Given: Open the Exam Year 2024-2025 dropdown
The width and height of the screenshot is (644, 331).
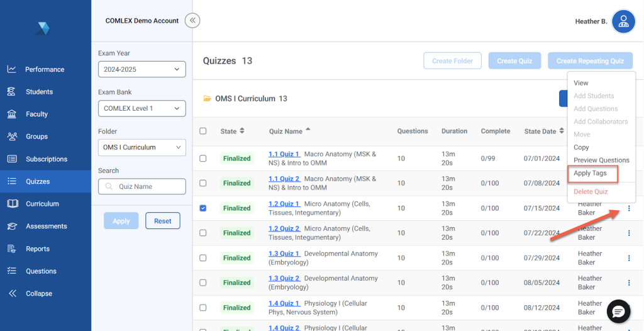Looking at the screenshot, I should click(x=142, y=69).
